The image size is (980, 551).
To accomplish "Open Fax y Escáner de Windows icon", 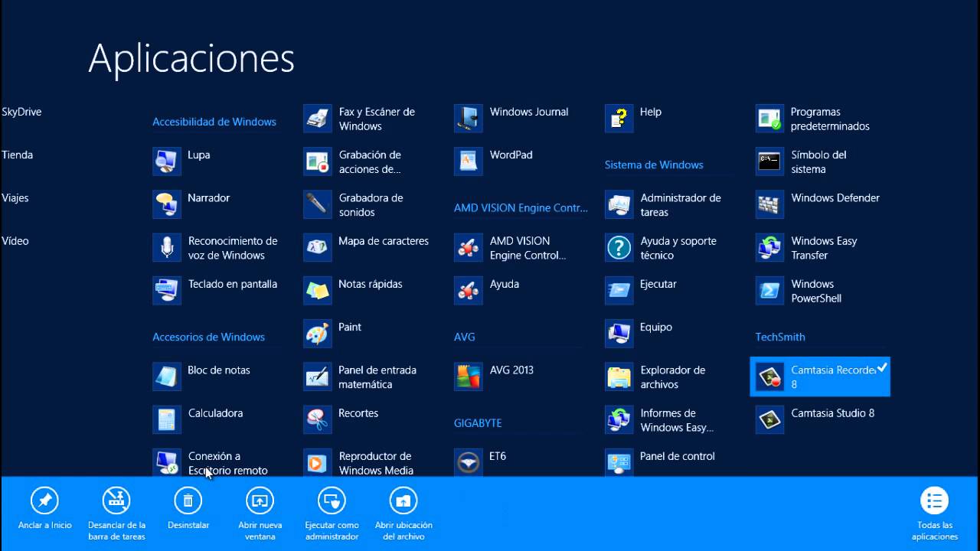I will 318,119.
